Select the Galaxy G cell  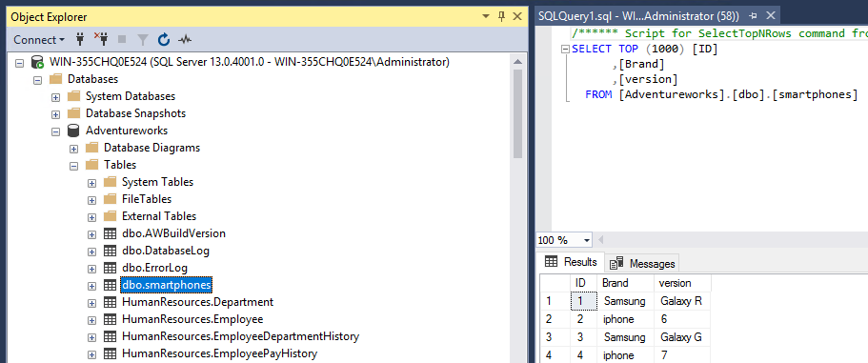682,337
